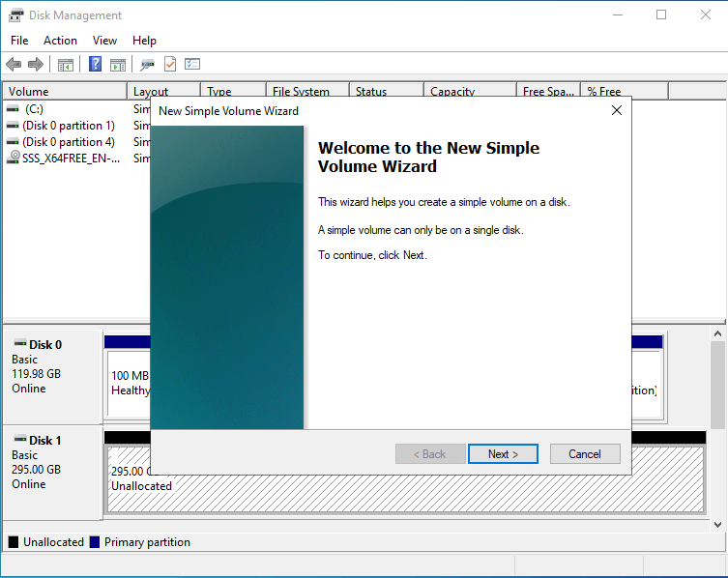Click the Unallocated legend label

53,542
